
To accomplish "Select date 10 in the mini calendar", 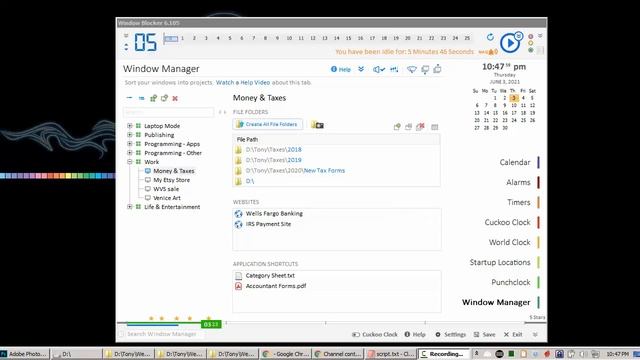I will [514, 105].
